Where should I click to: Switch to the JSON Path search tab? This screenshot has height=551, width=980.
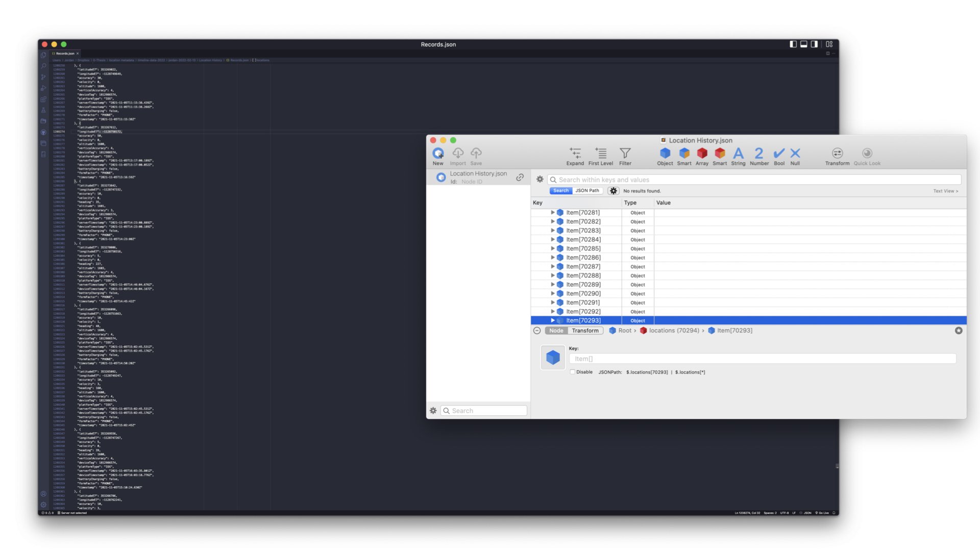pyautogui.click(x=587, y=190)
